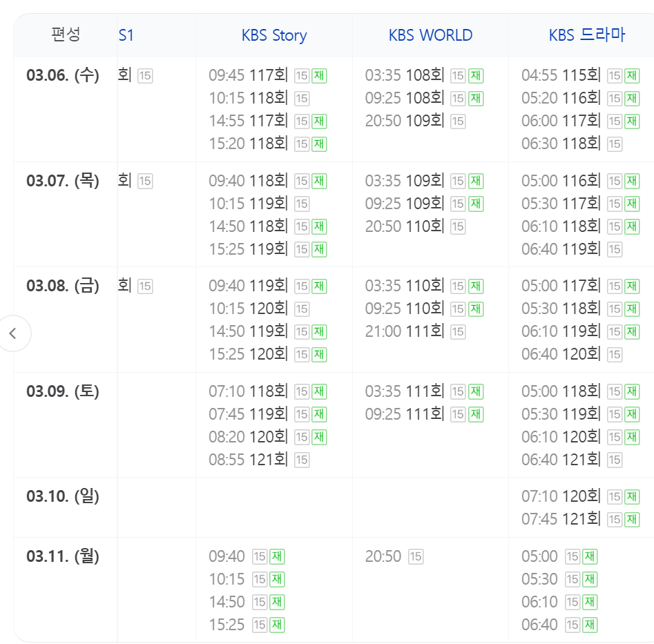Viewport: 654px width, 644px height.
Task: Click KBS 드라마 05:20 116회 entry
Action: click(580, 99)
